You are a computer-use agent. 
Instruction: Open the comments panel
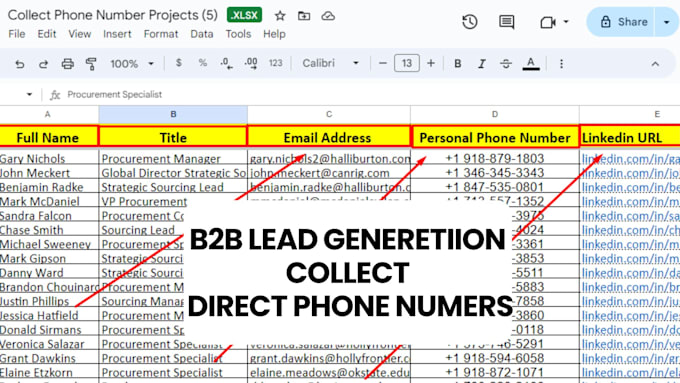(x=507, y=22)
